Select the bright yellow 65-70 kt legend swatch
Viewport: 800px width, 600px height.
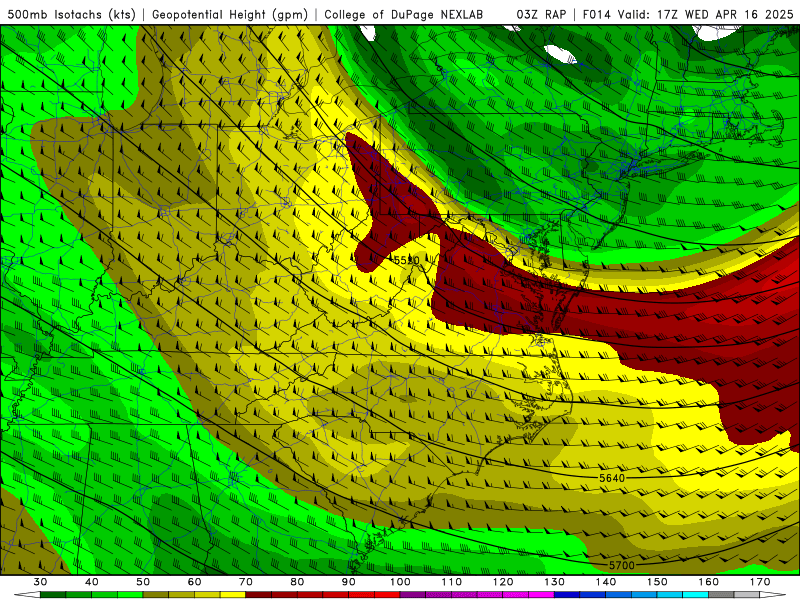point(233,595)
